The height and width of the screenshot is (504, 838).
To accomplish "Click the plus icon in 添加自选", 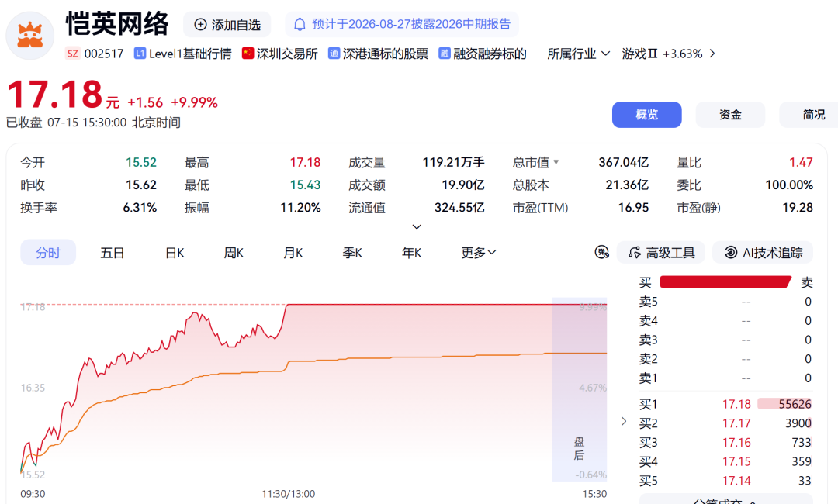I will [x=200, y=25].
